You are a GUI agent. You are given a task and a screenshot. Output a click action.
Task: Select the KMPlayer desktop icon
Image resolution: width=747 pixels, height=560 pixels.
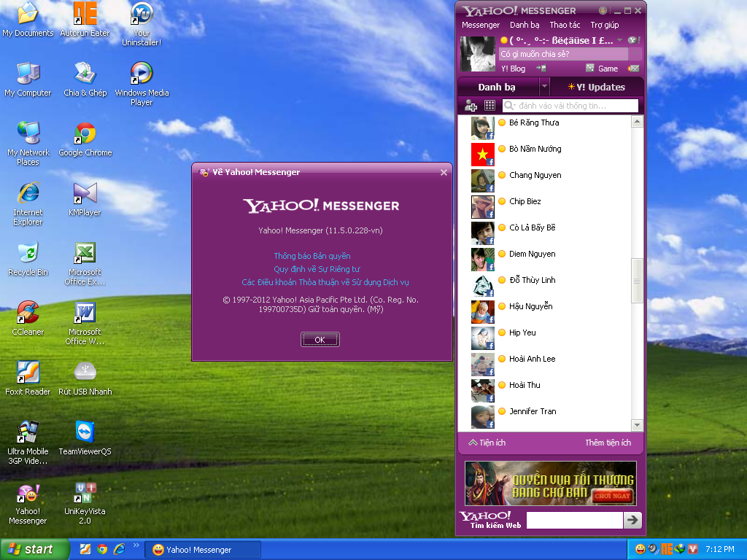85,200
